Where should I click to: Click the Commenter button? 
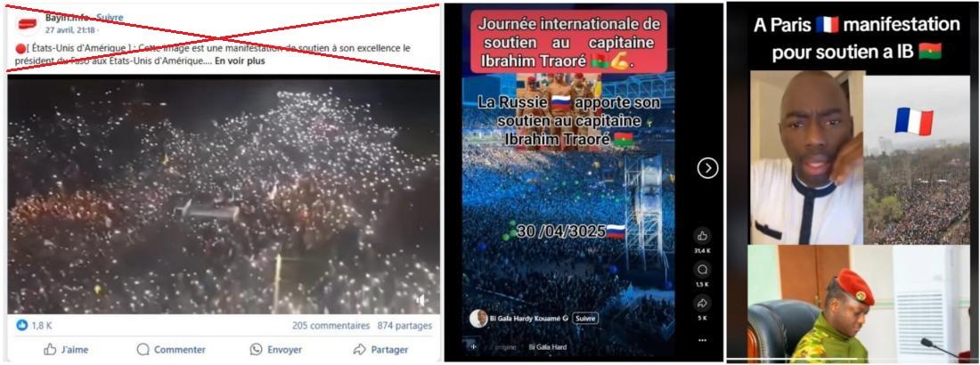tap(171, 349)
